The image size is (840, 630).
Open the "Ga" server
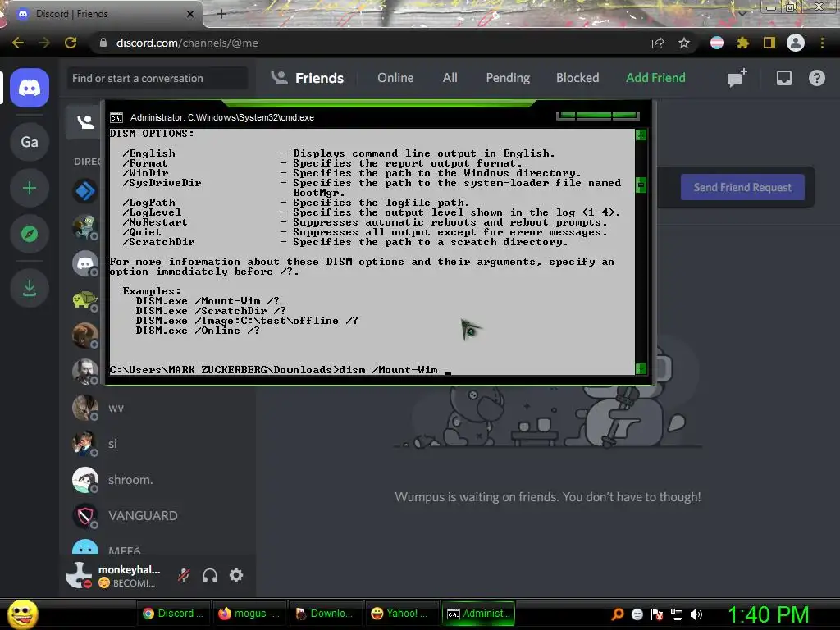click(x=30, y=142)
